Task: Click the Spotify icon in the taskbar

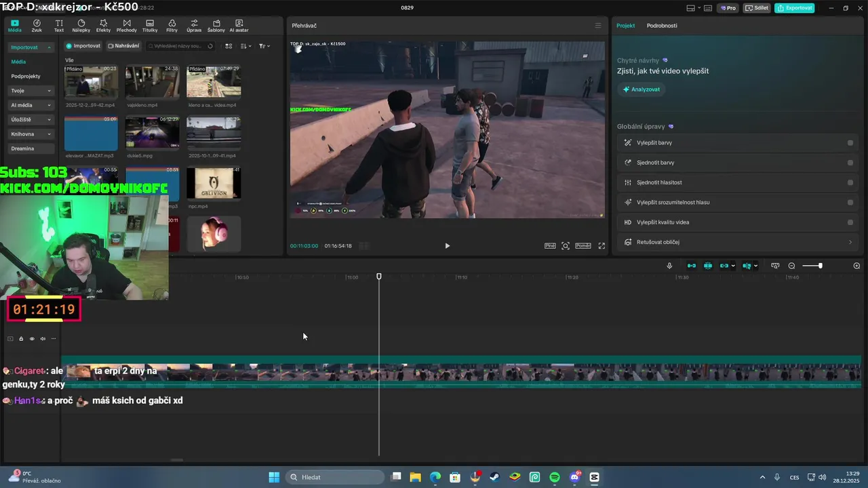Action: (555, 477)
